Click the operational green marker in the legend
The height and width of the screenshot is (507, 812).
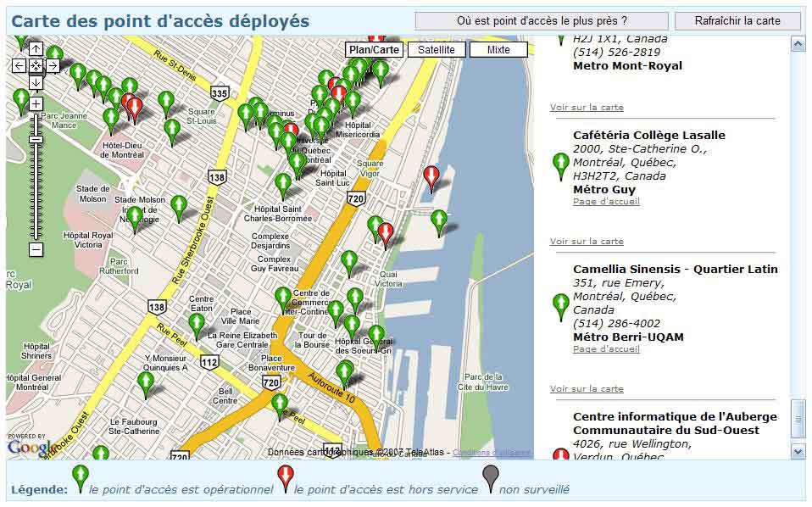pos(81,477)
